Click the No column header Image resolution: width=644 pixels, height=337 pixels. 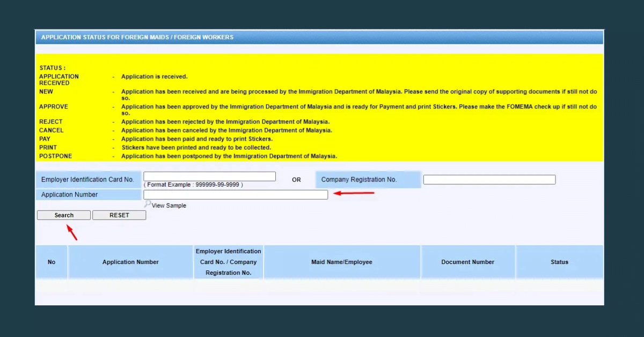[x=51, y=262]
